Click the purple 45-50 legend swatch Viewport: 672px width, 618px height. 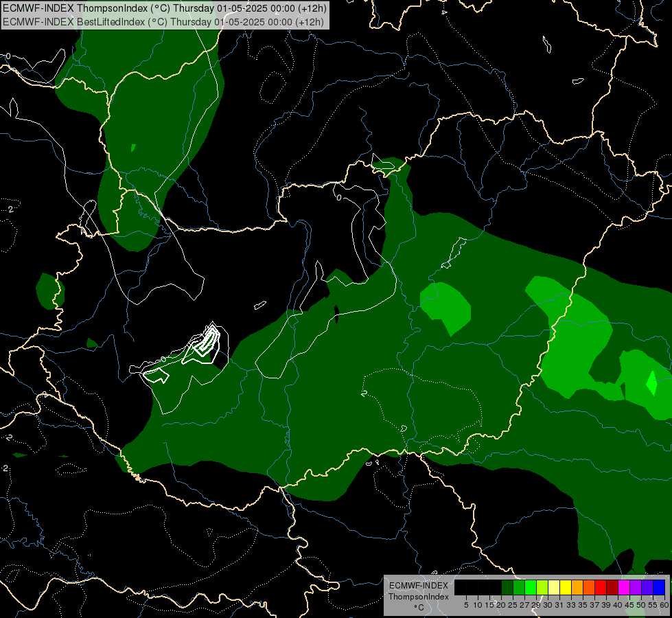(x=636, y=587)
